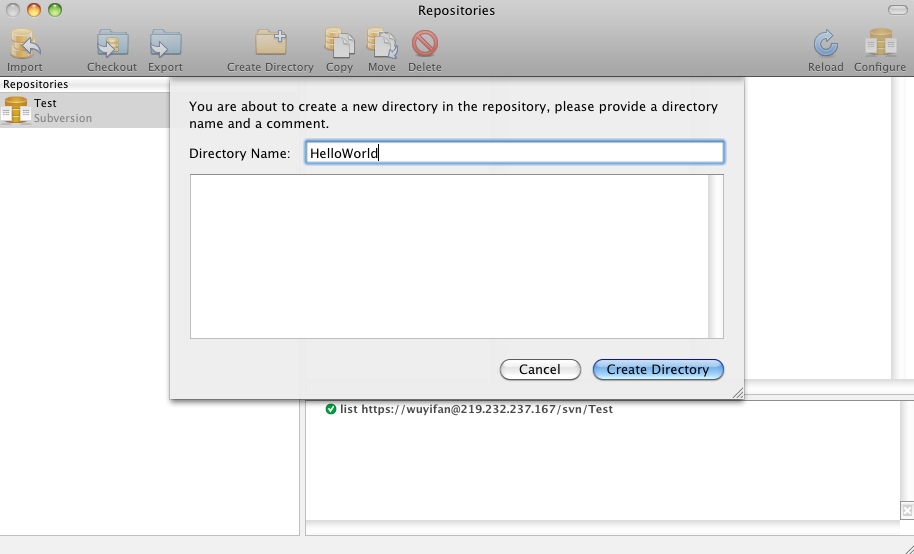Click the comment area vertical scrollbar
This screenshot has height=554, width=914.
716,256
